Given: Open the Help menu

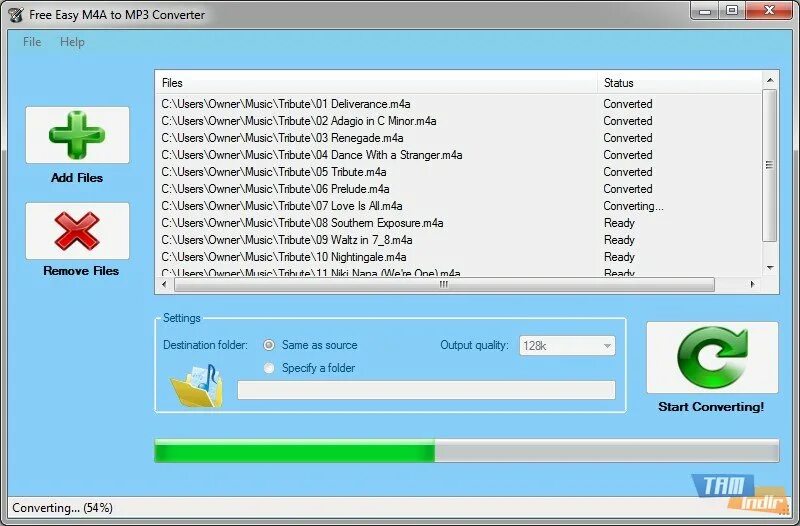Looking at the screenshot, I should (72, 42).
